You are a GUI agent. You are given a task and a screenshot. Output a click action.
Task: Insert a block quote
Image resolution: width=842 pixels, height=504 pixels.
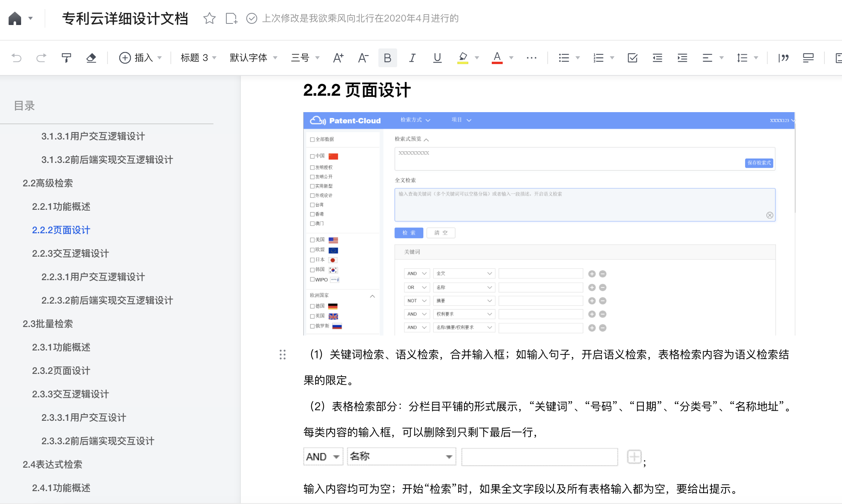tap(783, 58)
